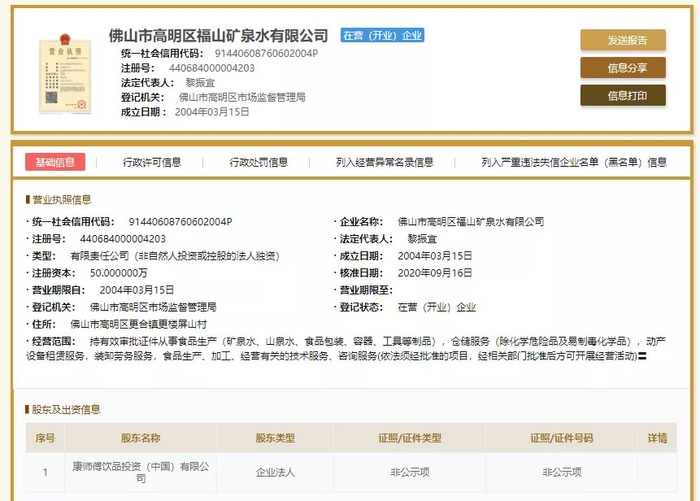Open the 列入经营异常名录信息 tab
The image size is (700, 501).
[384, 162]
